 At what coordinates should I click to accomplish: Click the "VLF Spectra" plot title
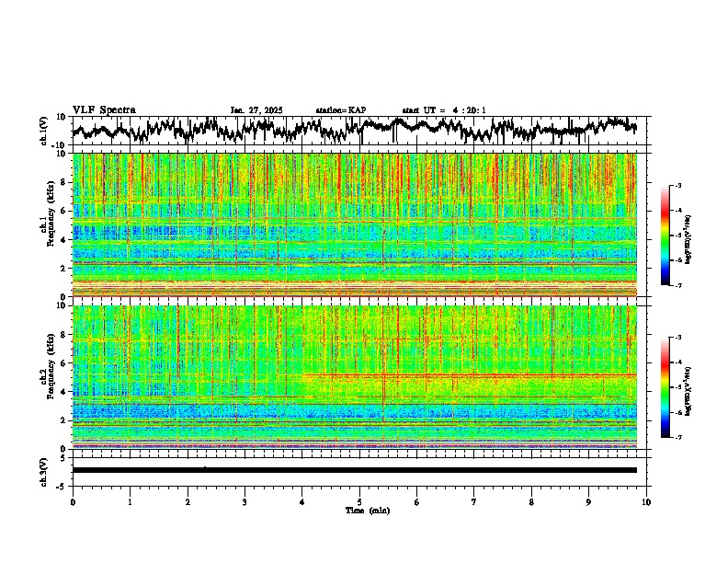104,110
